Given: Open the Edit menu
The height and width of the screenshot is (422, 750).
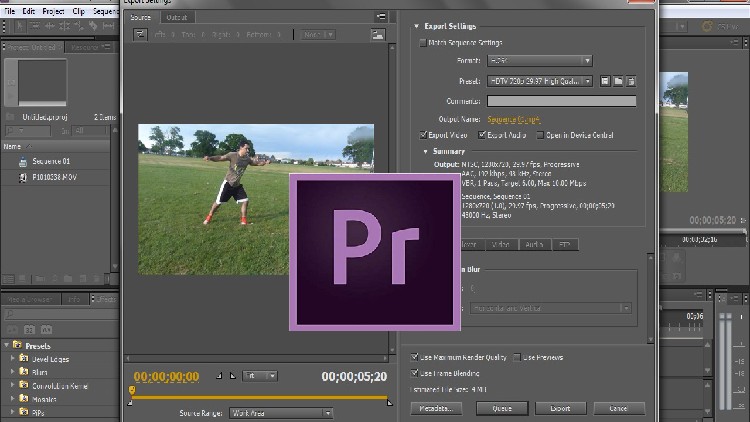Looking at the screenshot, I should (29, 11).
